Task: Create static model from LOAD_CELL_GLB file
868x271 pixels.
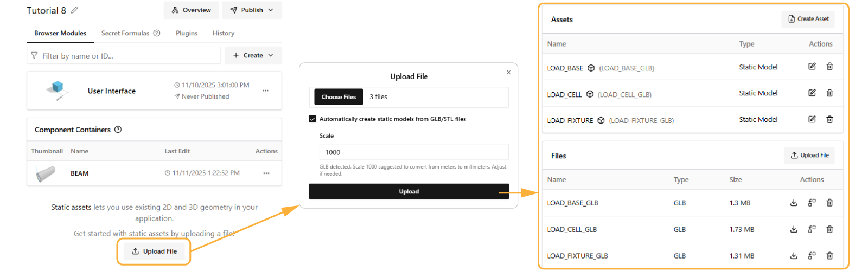Action: 812,229
